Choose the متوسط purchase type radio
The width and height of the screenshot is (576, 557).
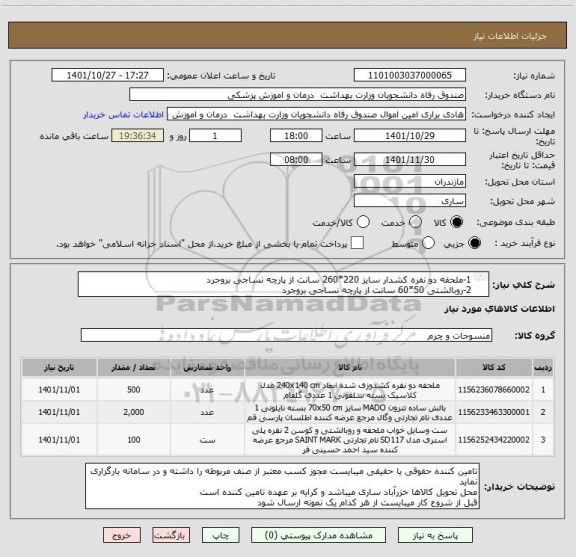tap(428, 243)
